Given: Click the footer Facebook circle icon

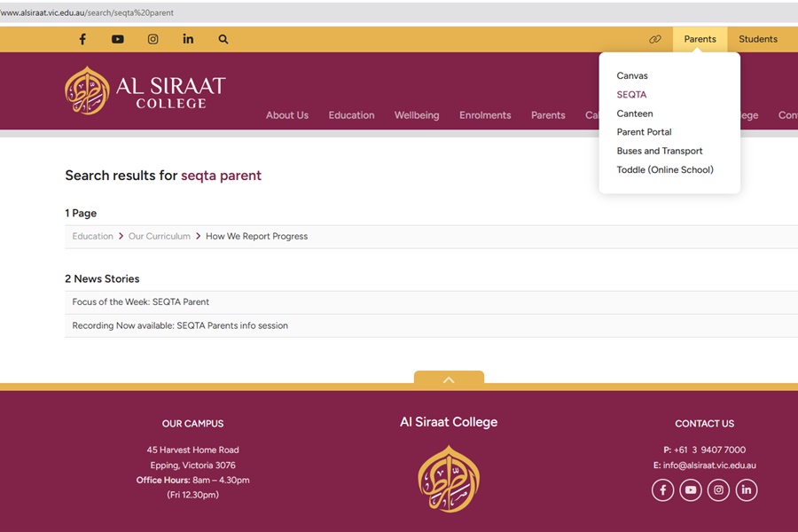Looking at the screenshot, I should 662,489.
